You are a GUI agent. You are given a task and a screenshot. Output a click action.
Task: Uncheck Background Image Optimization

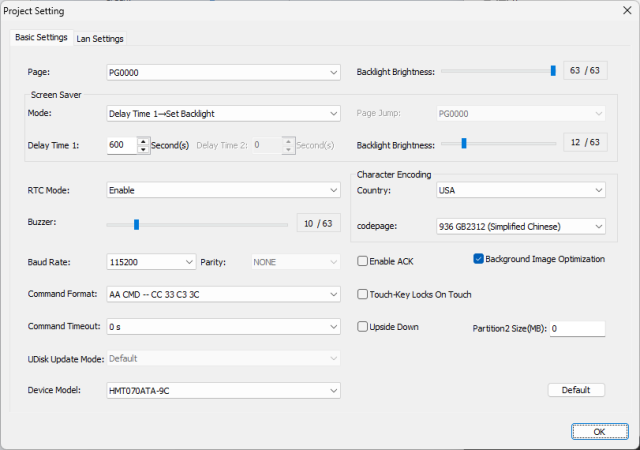[478, 259]
